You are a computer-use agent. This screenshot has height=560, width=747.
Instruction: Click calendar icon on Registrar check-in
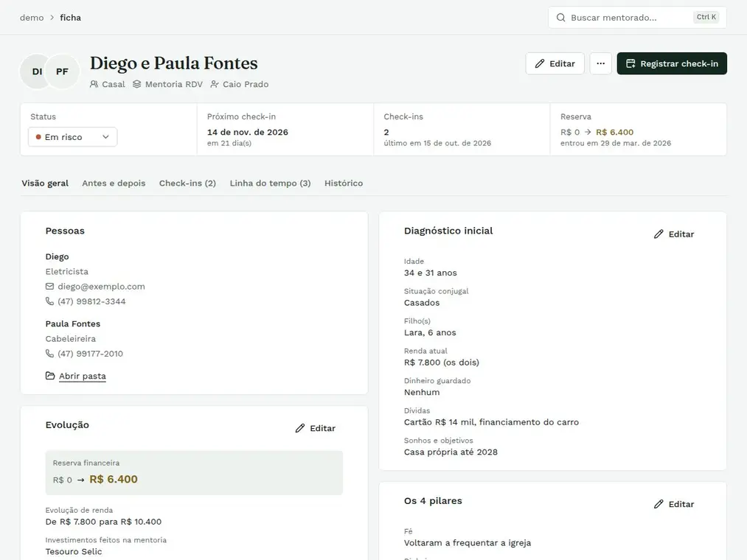pyautogui.click(x=630, y=63)
